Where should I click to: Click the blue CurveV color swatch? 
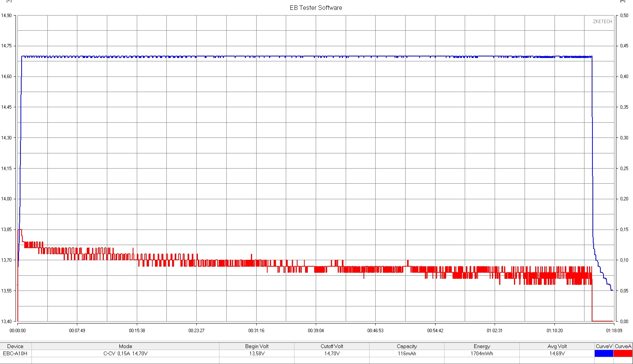pyautogui.click(x=604, y=353)
